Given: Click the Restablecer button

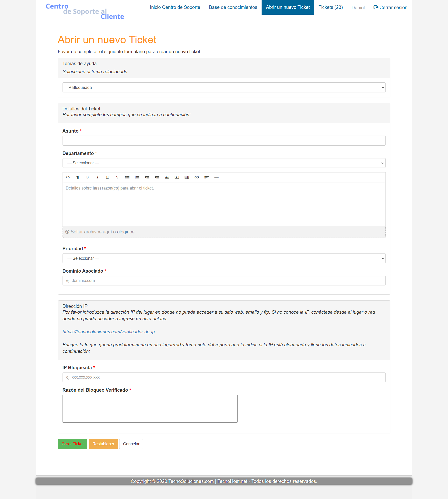Looking at the screenshot, I should 103,444.
